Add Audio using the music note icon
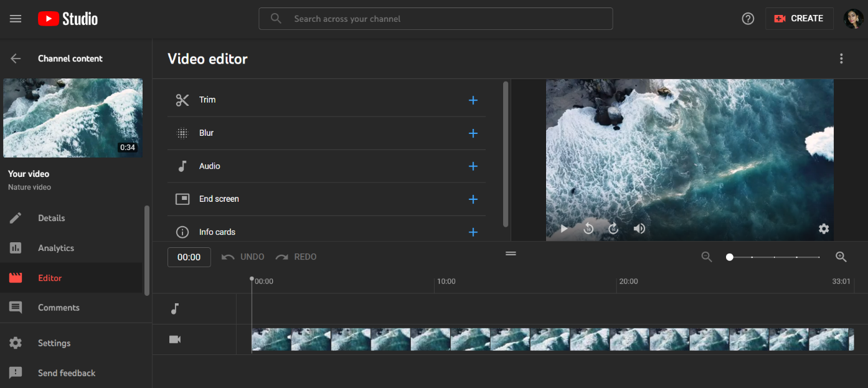The width and height of the screenshot is (868, 388). (x=182, y=166)
